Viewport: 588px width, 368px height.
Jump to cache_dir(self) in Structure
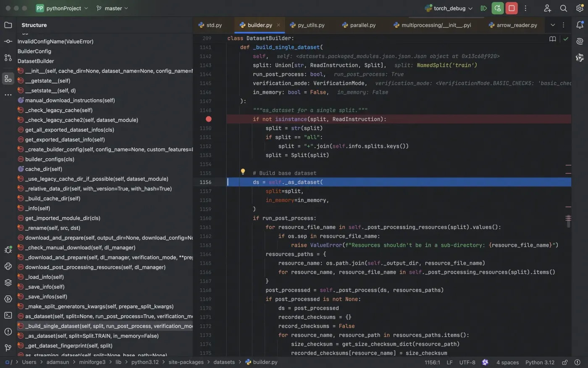tap(44, 169)
